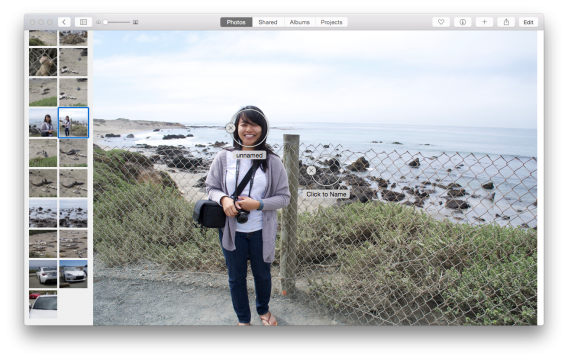Switch to the Projects tab
This screenshot has width=568, height=360.
click(331, 22)
